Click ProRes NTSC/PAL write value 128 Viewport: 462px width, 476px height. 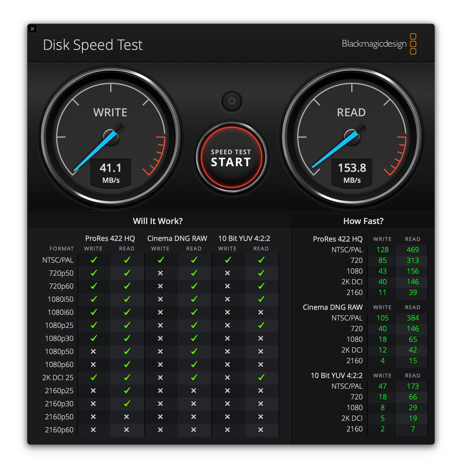click(382, 250)
